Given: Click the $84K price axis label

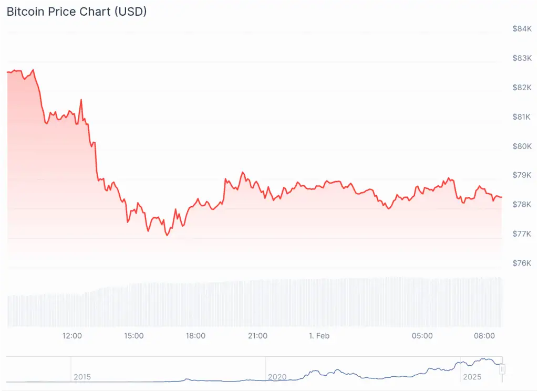Looking at the screenshot, I should click(522, 28).
